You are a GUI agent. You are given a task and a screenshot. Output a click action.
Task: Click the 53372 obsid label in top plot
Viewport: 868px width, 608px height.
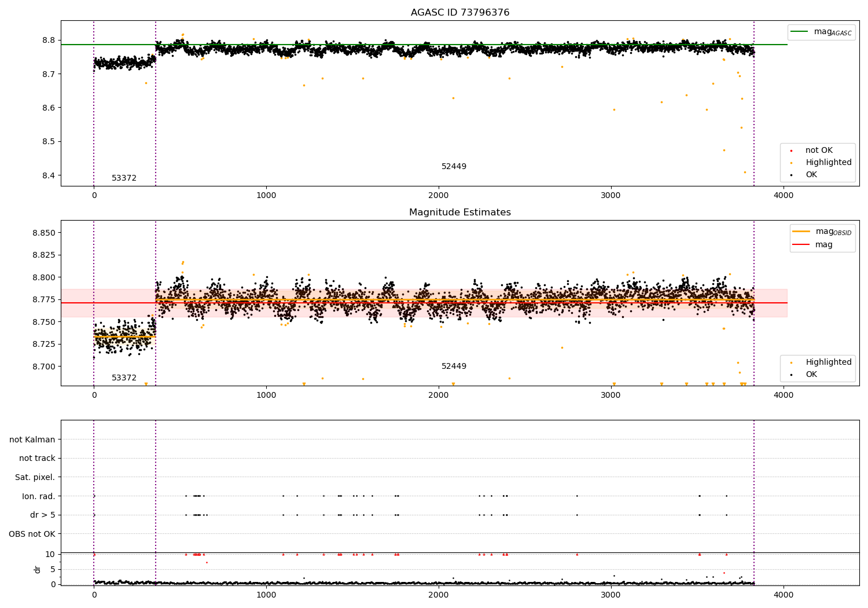pos(124,178)
